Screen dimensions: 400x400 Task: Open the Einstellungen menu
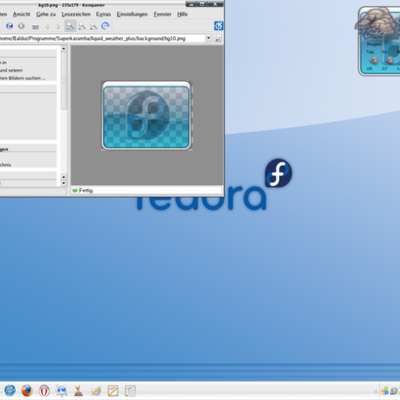(x=132, y=14)
